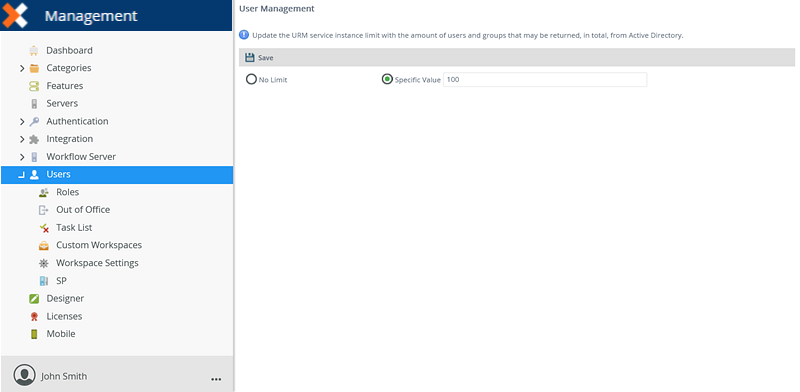Click the Specific Value input field

click(545, 80)
